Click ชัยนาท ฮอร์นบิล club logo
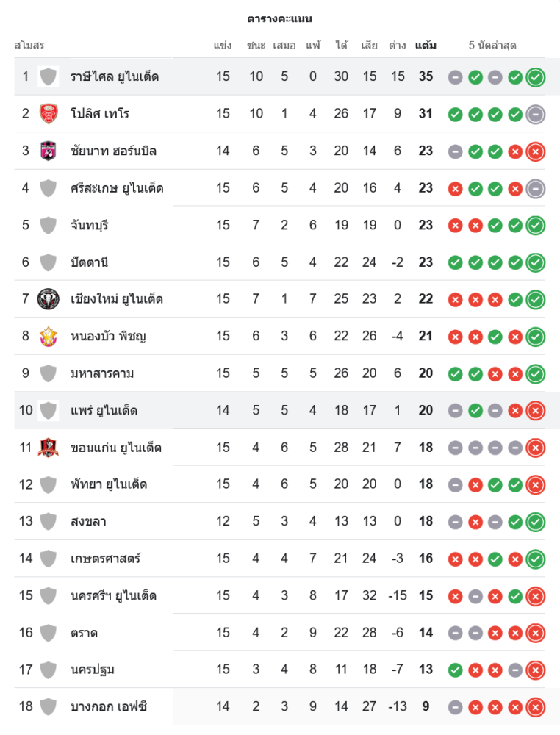Screen dimensions: 560x735 click(49, 151)
